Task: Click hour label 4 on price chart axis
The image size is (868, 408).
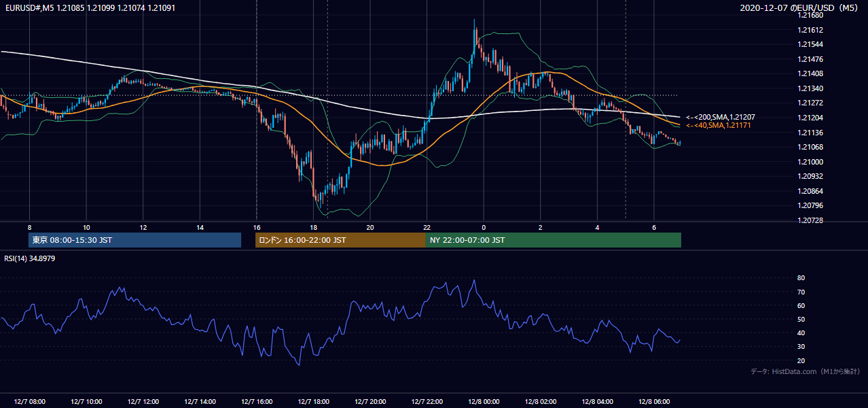Action: (x=597, y=227)
